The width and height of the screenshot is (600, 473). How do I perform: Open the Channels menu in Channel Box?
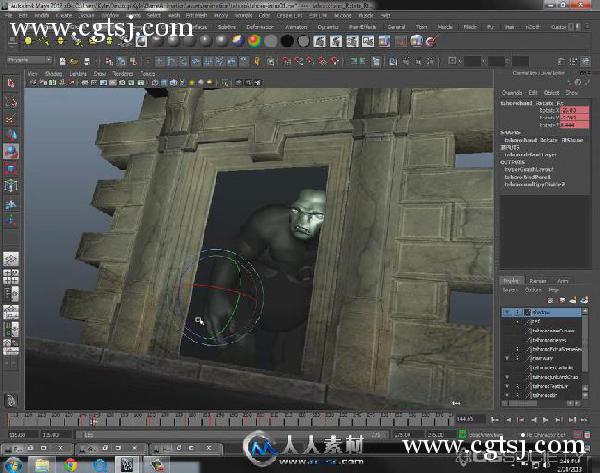click(512, 93)
